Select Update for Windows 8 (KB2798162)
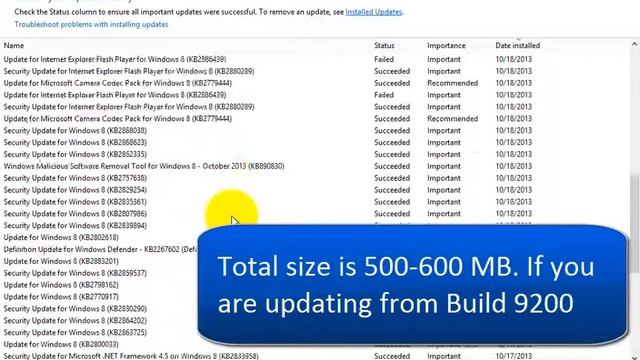The height and width of the screenshot is (360, 640). pos(61,284)
